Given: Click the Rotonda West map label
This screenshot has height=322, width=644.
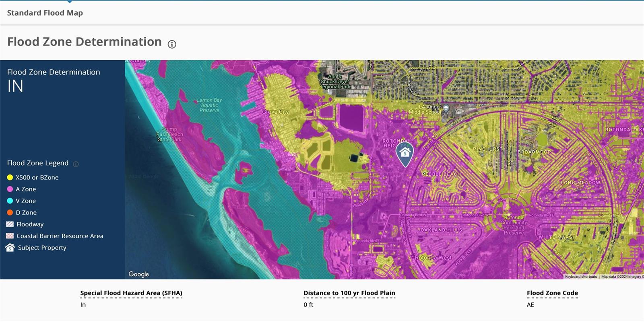Looking at the screenshot, I should click(x=433, y=258).
